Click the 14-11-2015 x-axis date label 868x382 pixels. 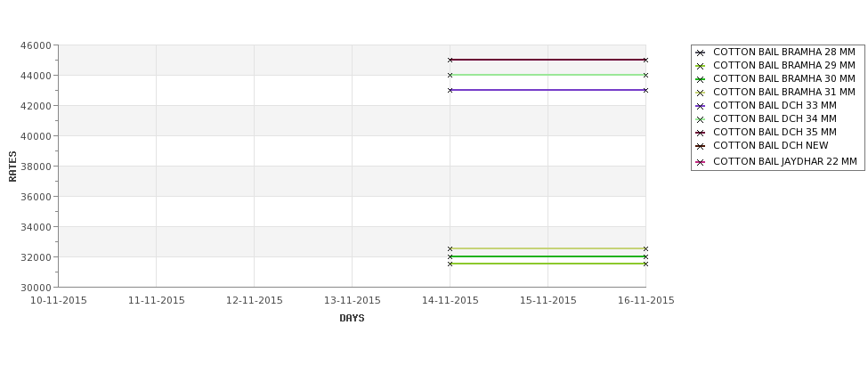click(x=450, y=300)
